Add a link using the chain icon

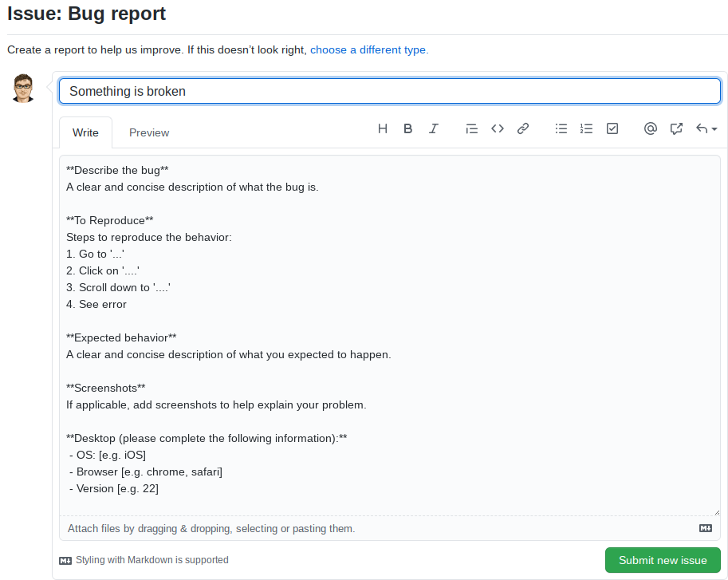point(523,128)
